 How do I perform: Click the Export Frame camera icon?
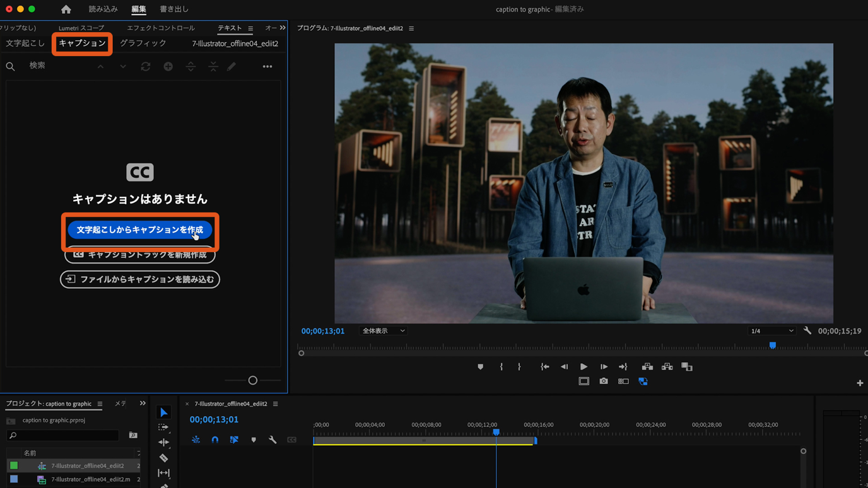[x=604, y=381]
